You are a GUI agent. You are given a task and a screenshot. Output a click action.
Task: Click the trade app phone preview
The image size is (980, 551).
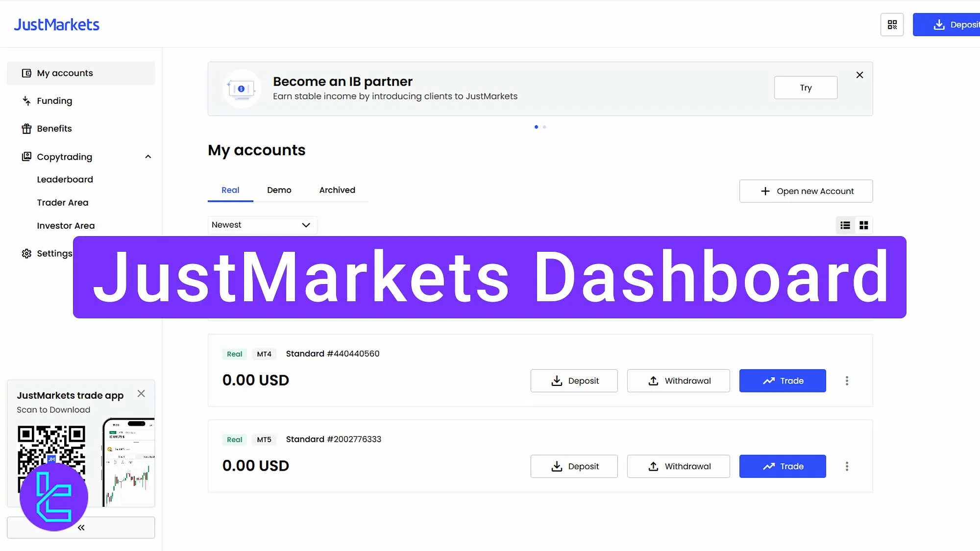(129, 462)
